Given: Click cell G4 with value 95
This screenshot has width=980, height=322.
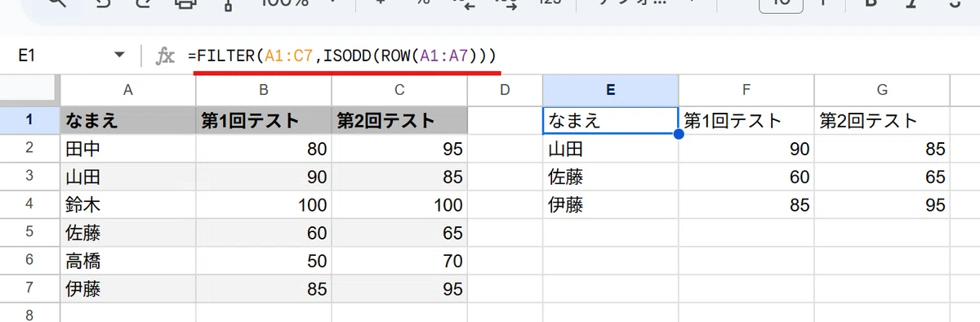Looking at the screenshot, I should tap(881, 204).
